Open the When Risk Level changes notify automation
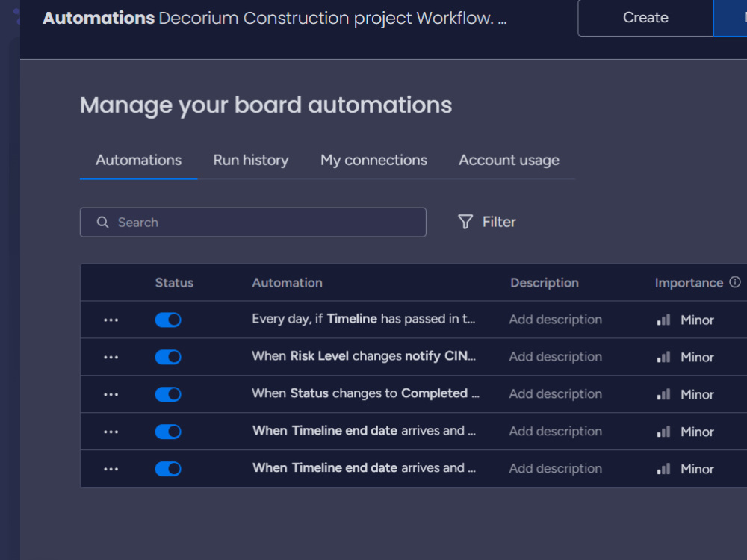This screenshot has height=560, width=747. click(x=364, y=356)
